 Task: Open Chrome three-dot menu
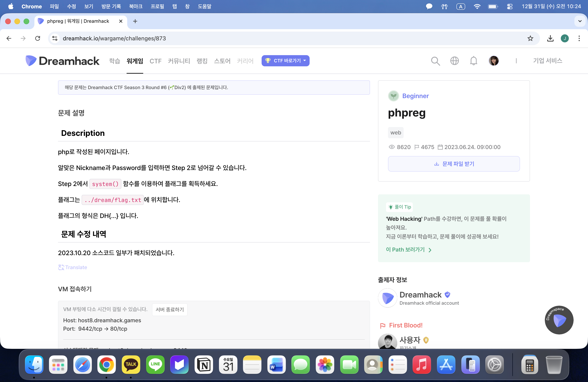click(x=579, y=39)
